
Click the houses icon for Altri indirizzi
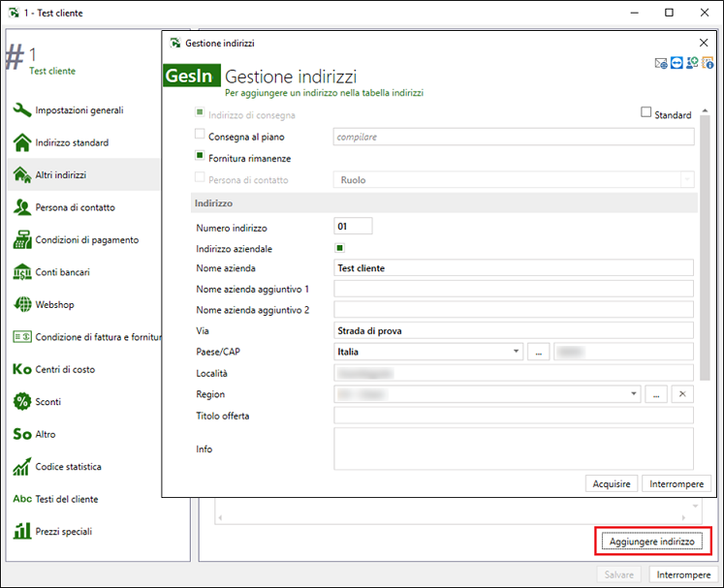click(21, 175)
